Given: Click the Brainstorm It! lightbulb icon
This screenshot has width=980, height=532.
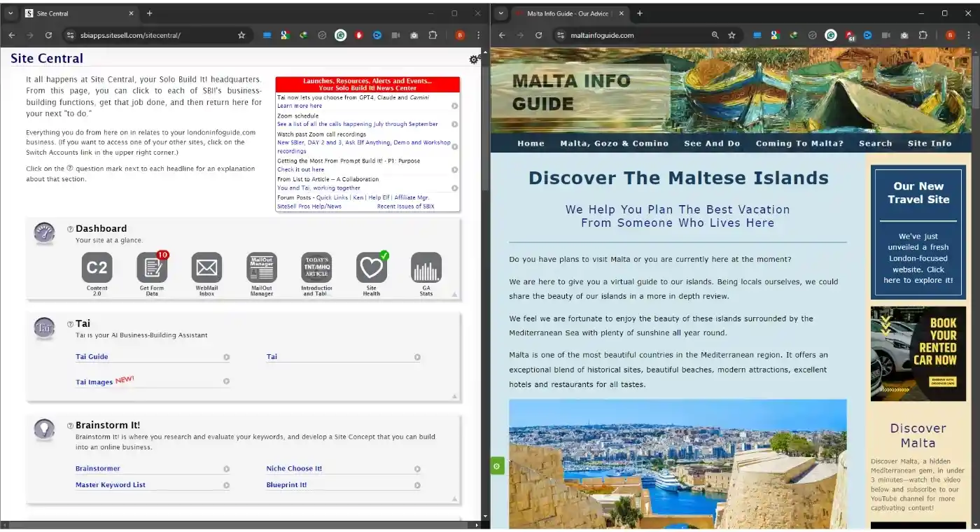Looking at the screenshot, I should click(44, 428).
